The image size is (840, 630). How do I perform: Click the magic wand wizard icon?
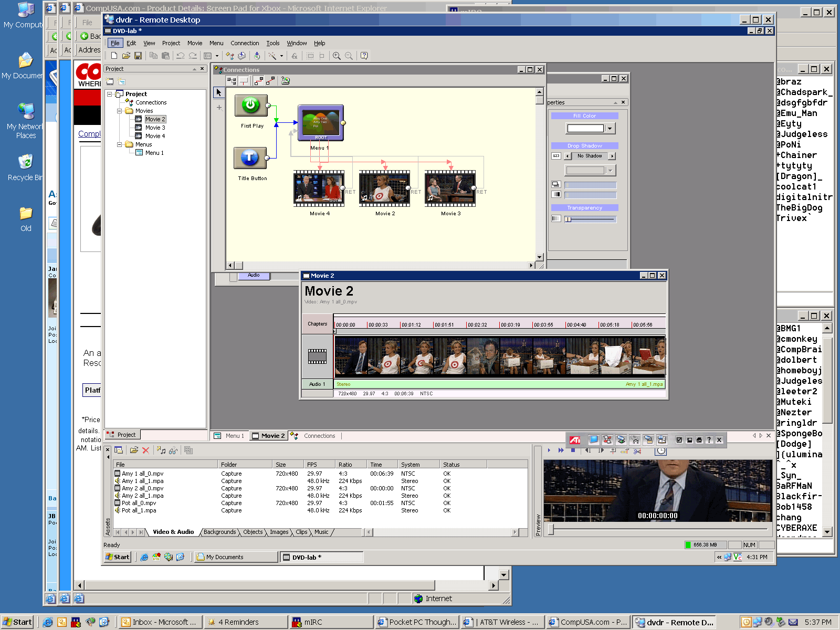coord(272,56)
